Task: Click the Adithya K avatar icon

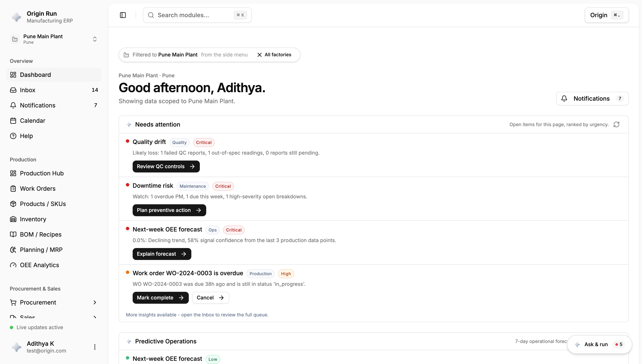Action: point(17,347)
